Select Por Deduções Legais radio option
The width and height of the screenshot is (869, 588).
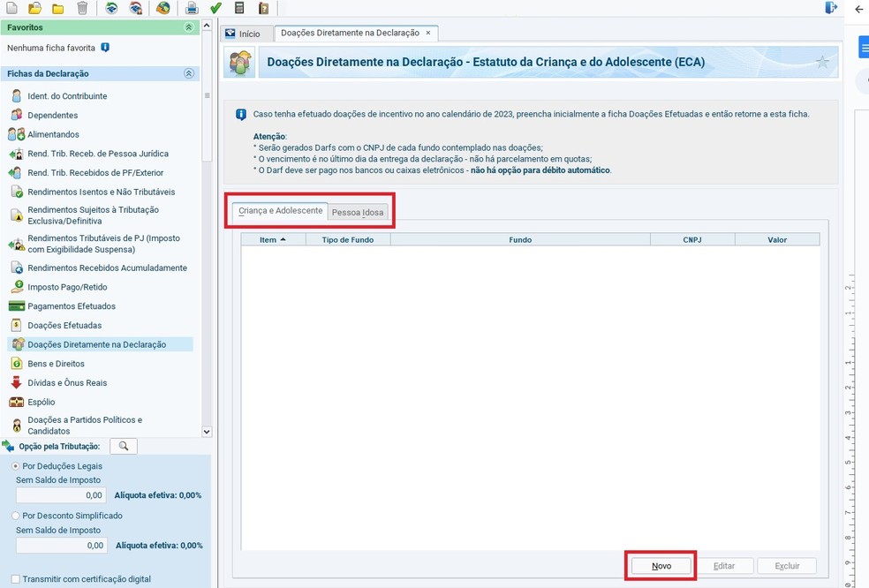coord(16,466)
